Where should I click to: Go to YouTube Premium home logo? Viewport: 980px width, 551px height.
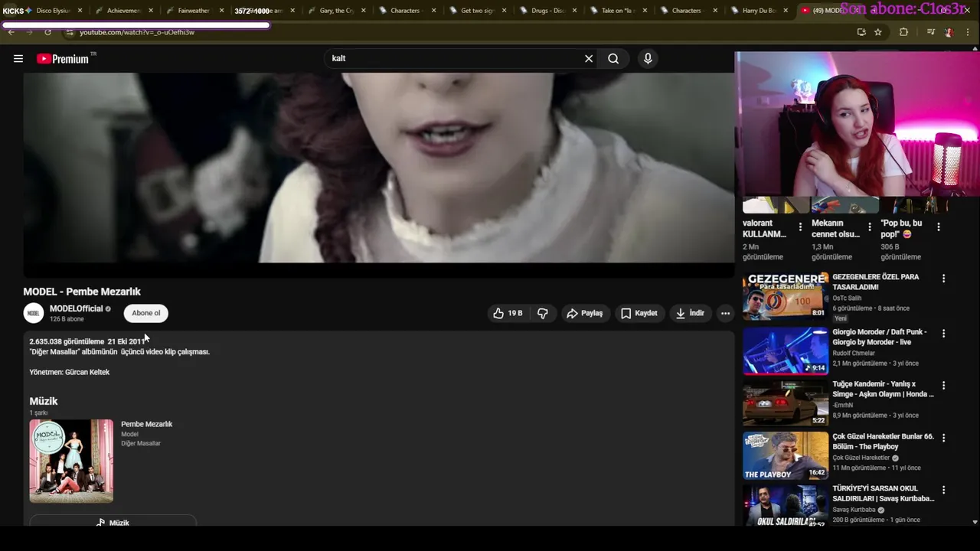(63, 59)
